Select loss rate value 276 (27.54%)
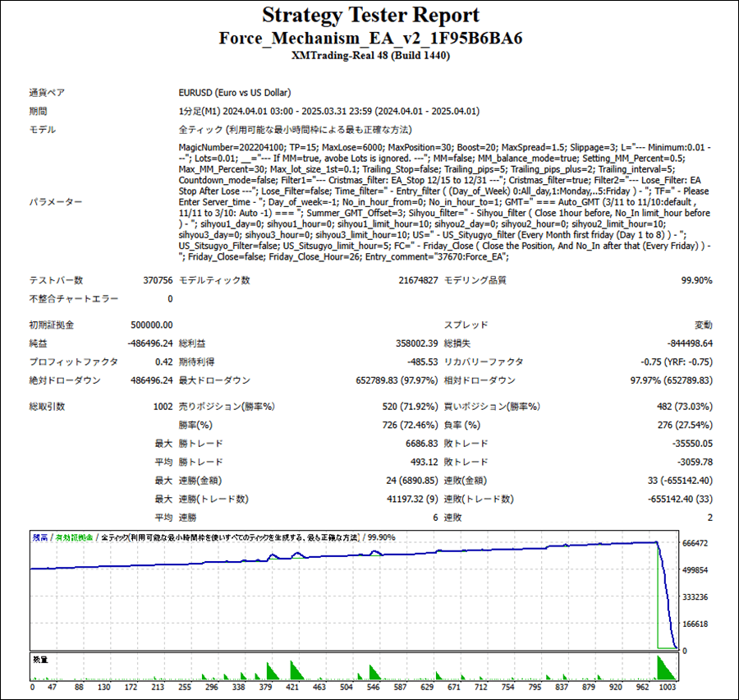The height and width of the screenshot is (700, 739). (x=686, y=425)
